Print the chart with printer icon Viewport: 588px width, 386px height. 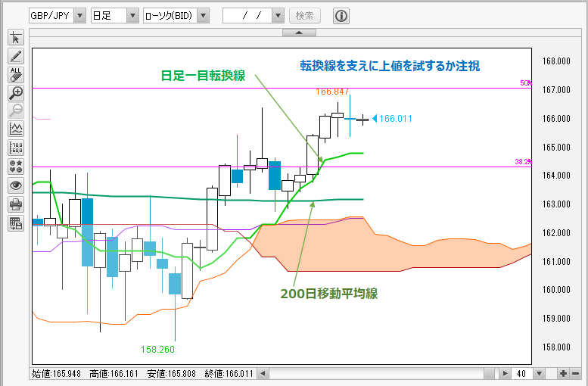point(16,204)
